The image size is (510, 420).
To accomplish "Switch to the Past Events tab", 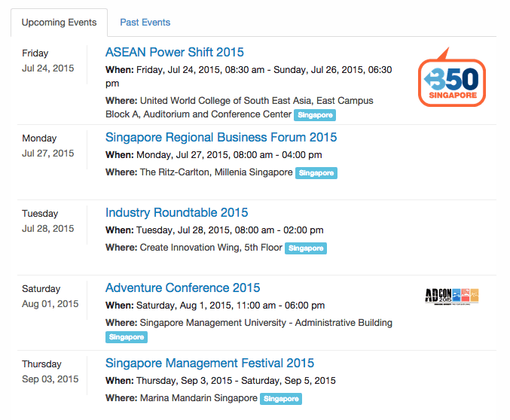I will 145,23.
